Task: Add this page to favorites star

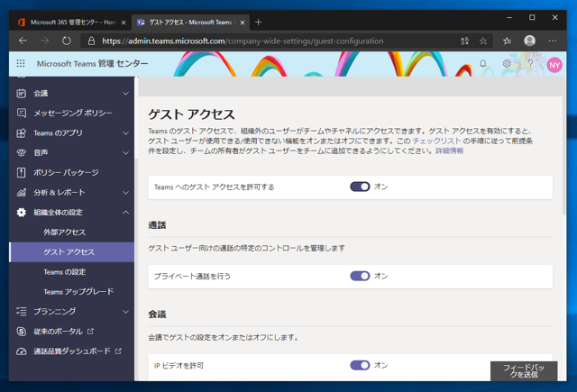Action: (483, 41)
